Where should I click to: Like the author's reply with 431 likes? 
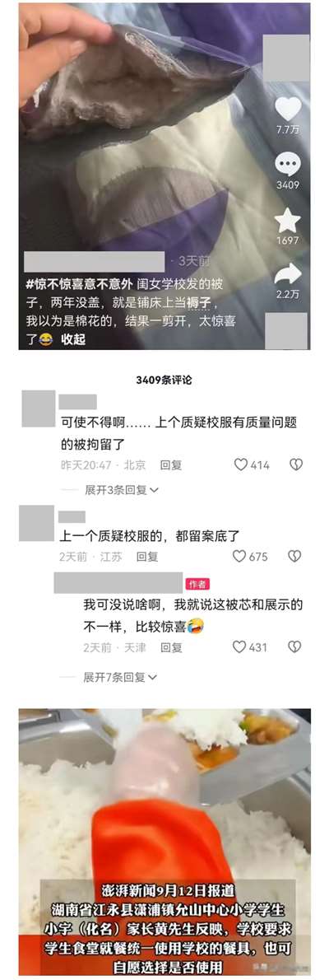click(x=239, y=646)
